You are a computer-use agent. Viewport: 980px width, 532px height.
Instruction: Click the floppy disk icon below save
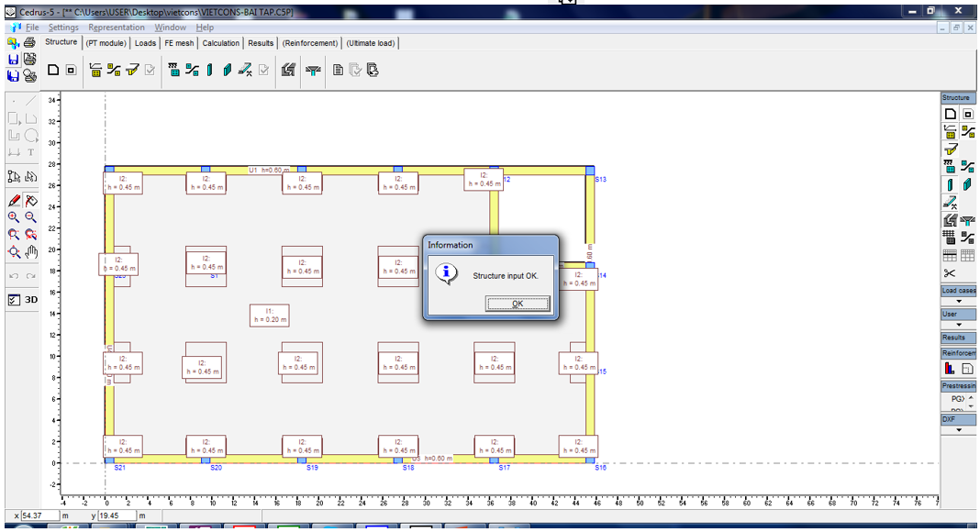point(13,75)
